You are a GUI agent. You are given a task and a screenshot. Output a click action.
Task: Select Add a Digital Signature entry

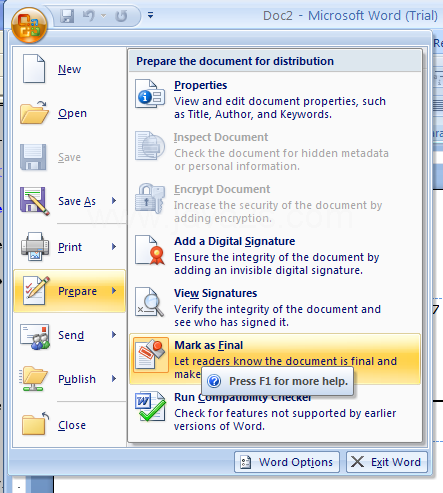click(275, 255)
